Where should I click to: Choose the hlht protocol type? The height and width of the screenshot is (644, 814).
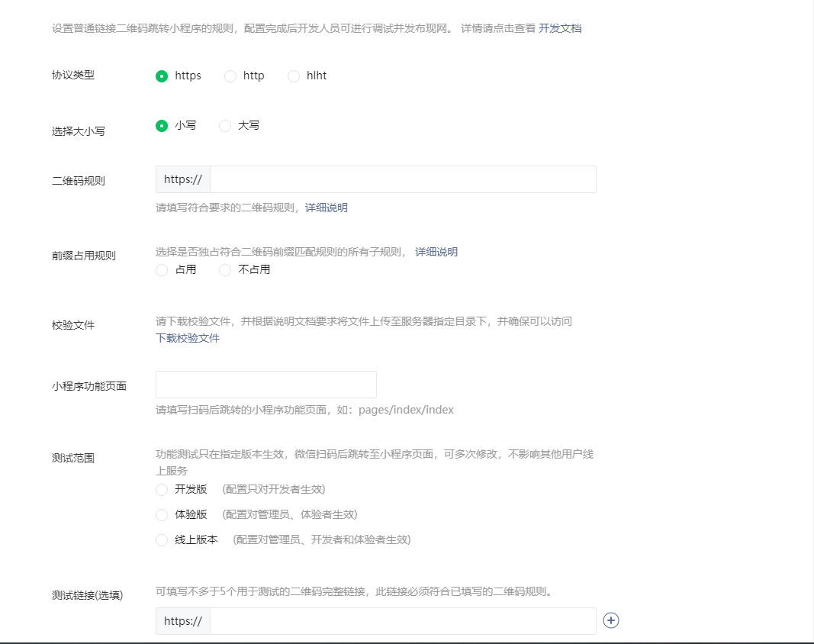(293, 76)
